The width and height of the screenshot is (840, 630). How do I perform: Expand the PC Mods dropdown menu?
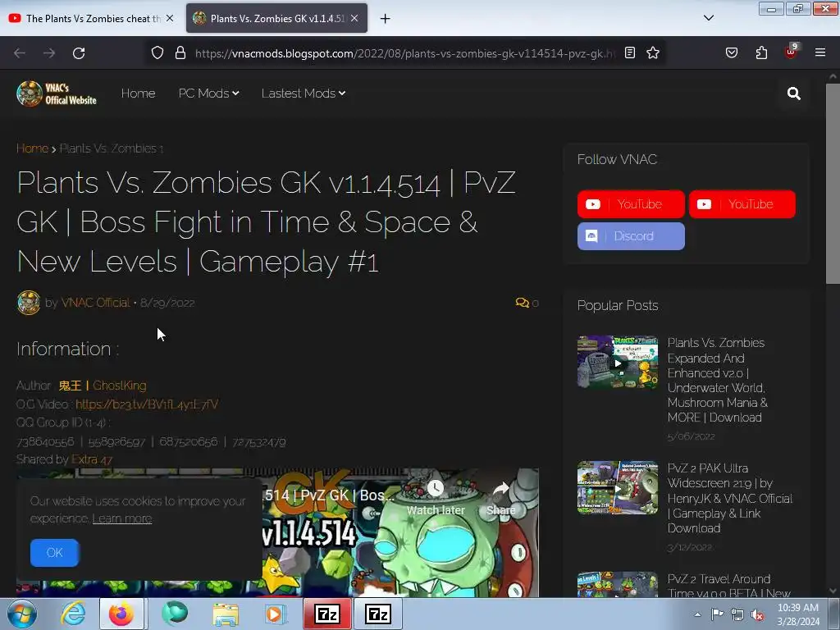[208, 94]
